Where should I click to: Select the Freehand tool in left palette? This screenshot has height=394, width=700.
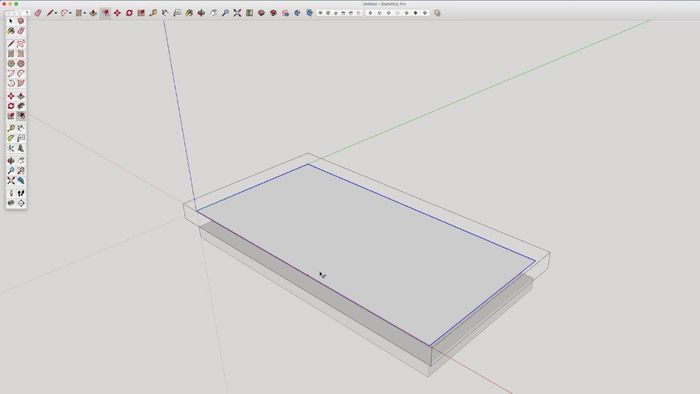point(21,44)
